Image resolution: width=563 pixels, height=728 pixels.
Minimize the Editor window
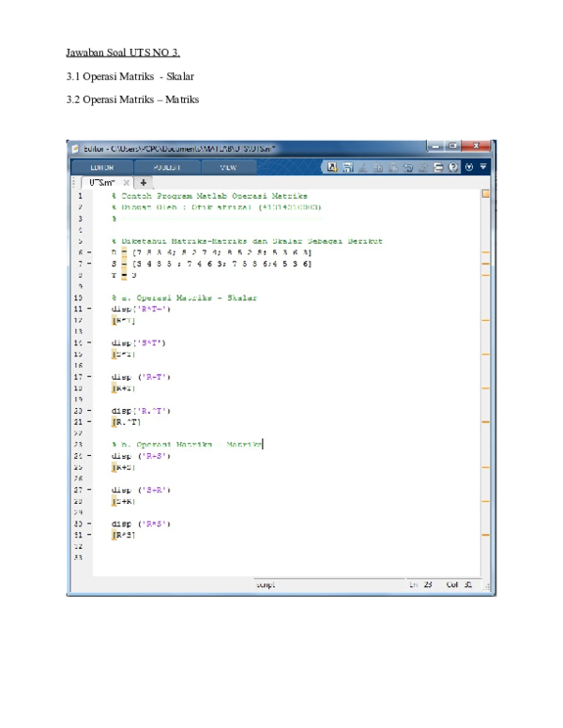coord(435,146)
